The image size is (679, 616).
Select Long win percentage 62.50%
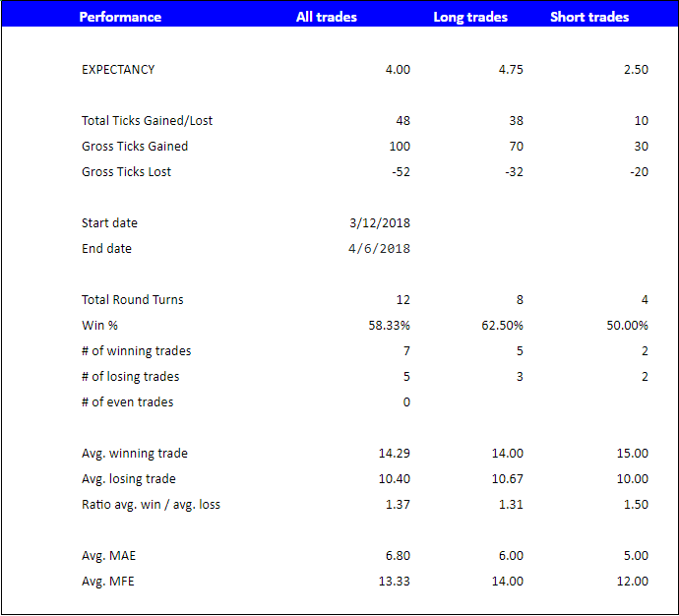coord(502,325)
